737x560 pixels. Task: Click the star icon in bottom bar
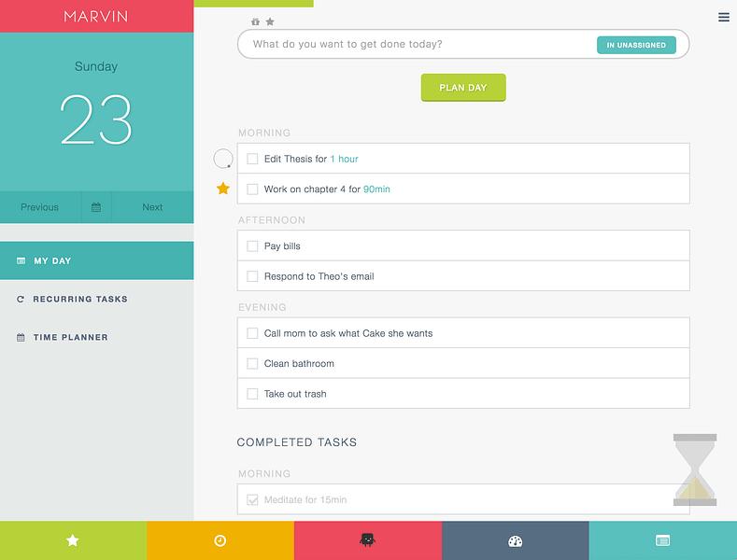click(73, 540)
